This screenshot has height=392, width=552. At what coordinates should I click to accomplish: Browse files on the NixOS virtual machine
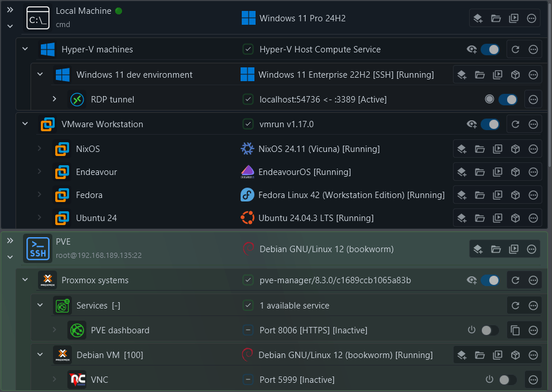pyautogui.click(x=480, y=149)
